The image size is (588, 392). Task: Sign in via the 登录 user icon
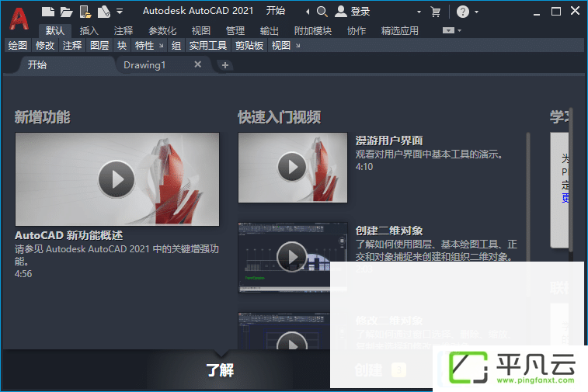coord(353,12)
